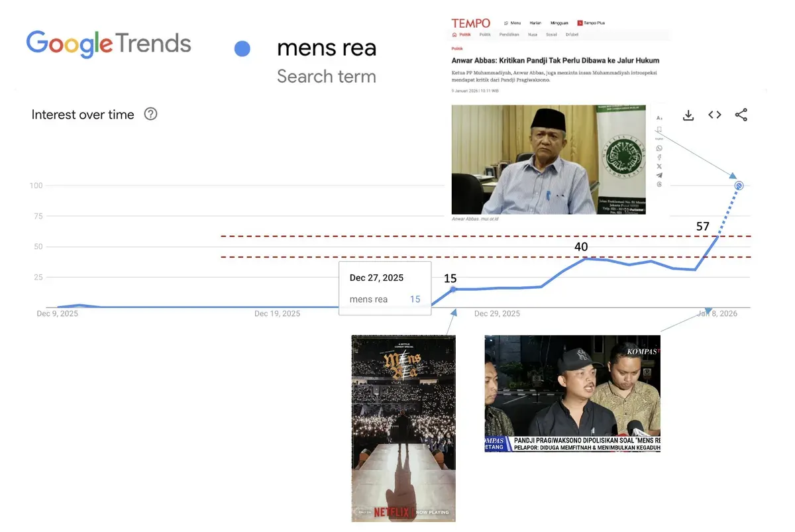
Task: Click the Tempo Plus icon link
Action: point(591,23)
